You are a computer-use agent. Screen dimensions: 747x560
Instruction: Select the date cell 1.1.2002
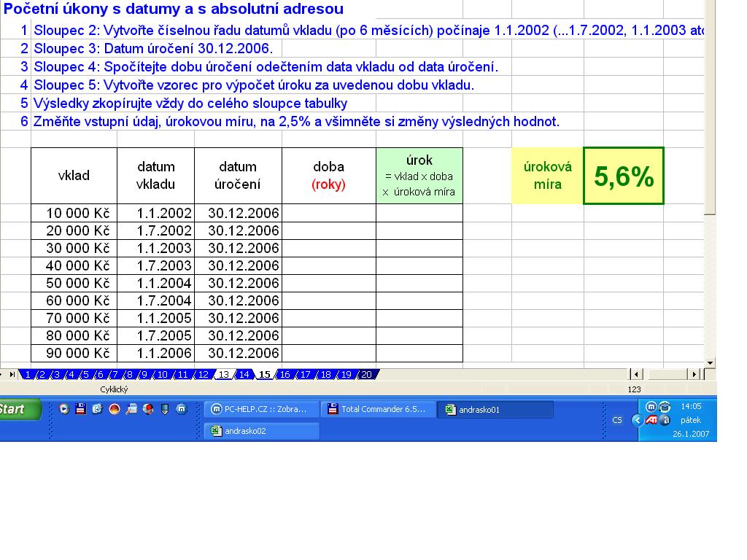pos(156,213)
